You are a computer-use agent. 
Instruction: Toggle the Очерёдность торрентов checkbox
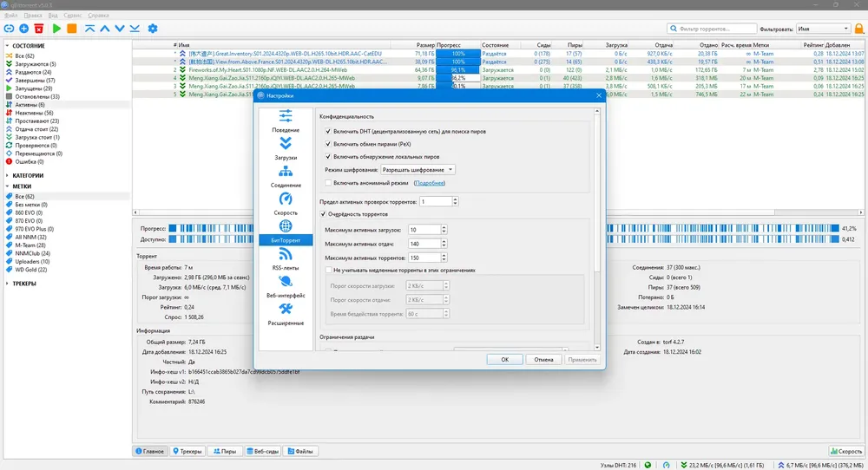tap(323, 214)
